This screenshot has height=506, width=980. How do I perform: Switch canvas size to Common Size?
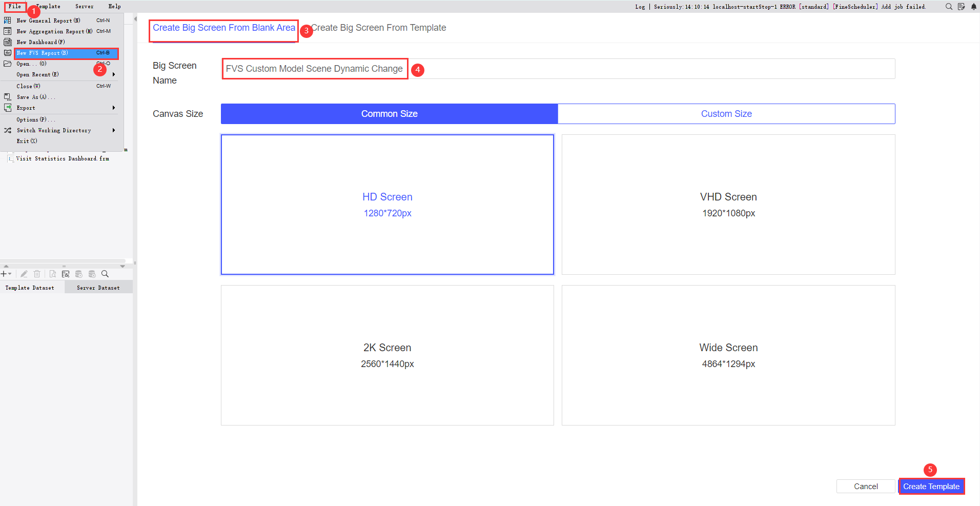pos(390,114)
